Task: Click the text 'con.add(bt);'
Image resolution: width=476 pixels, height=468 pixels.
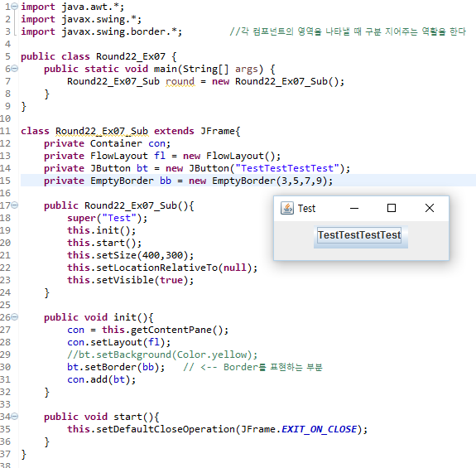Action: (x=101, y=379)
